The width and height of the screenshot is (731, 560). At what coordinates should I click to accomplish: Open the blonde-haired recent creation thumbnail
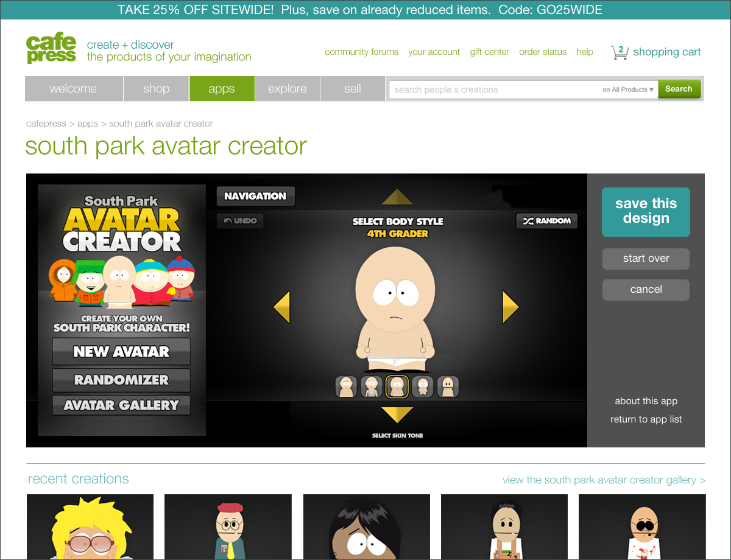(90, 527)
